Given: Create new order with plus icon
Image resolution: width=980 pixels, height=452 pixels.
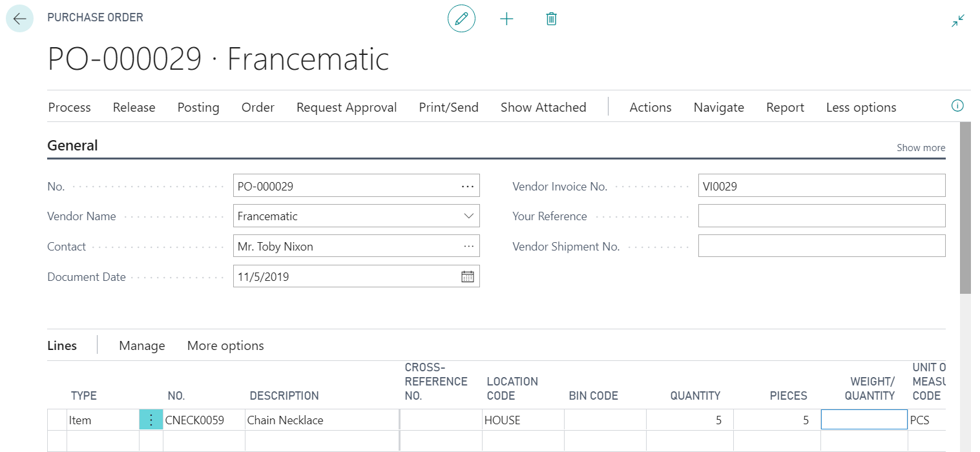Looking at the screenshot, I should 506,19.
